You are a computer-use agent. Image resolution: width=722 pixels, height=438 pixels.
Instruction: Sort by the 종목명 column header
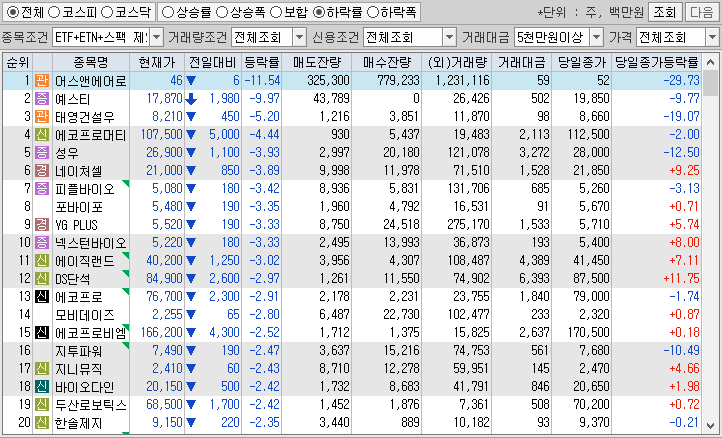pos(91,62)
